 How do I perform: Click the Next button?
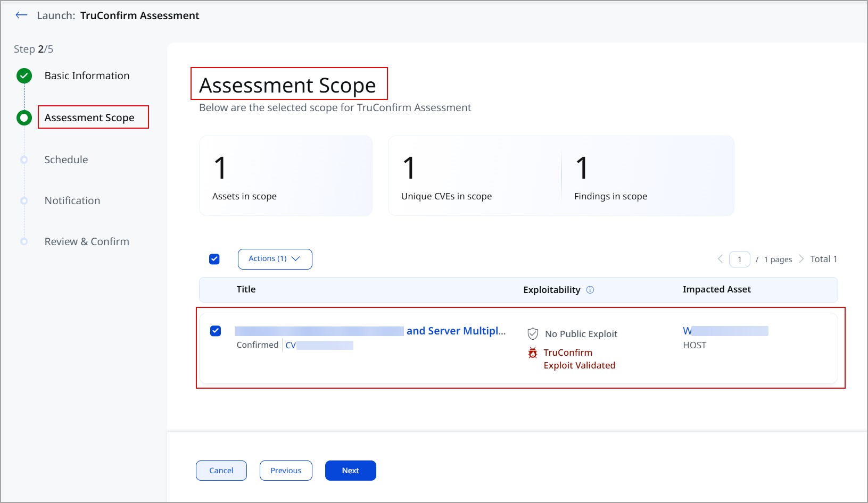(x=351, y=471)
